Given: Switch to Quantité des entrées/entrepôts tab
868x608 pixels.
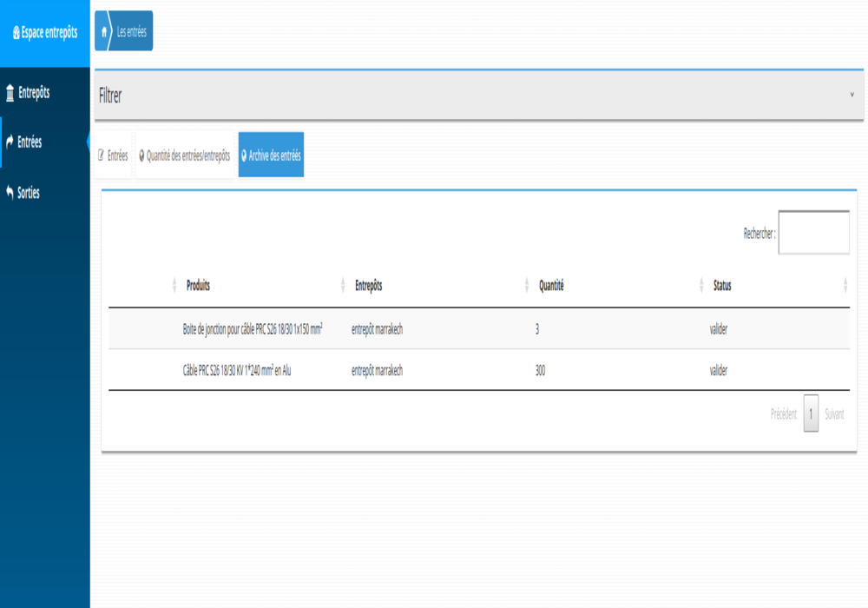Looking at the screenshot, I should pos(184,156).
